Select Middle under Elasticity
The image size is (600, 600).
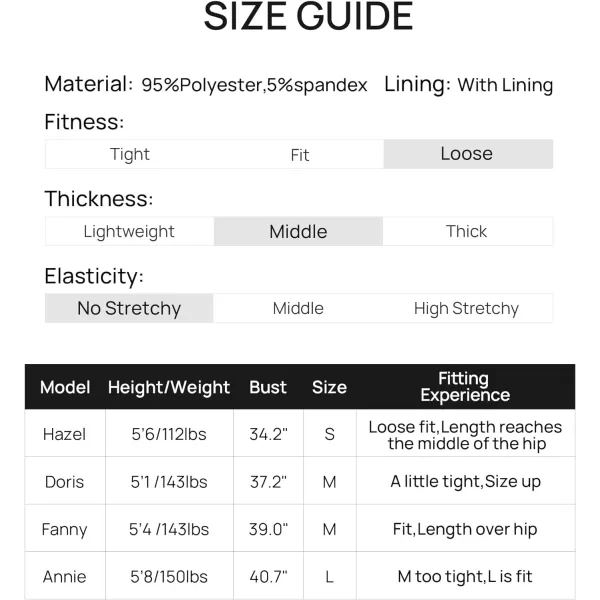298,308
